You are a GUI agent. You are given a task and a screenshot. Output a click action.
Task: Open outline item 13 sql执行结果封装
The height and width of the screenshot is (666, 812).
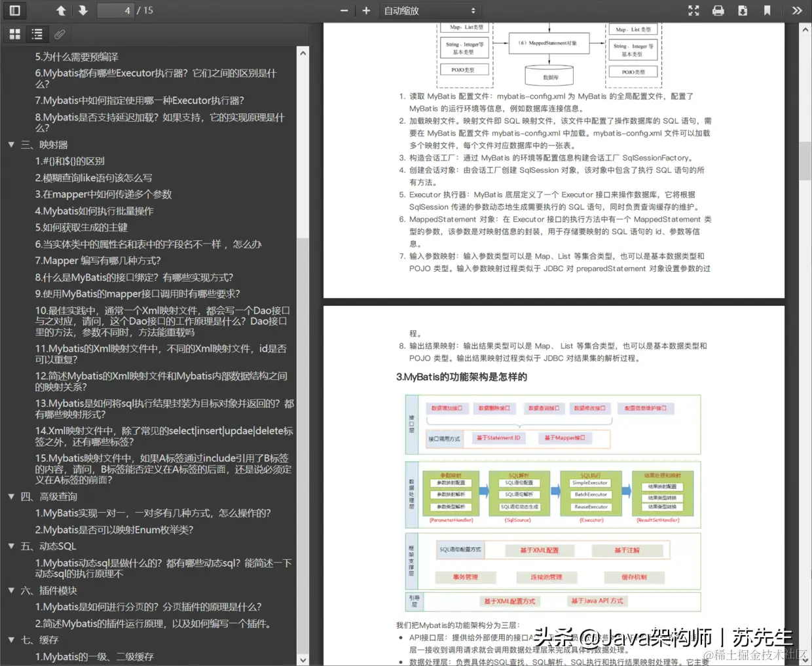[164, 409]
